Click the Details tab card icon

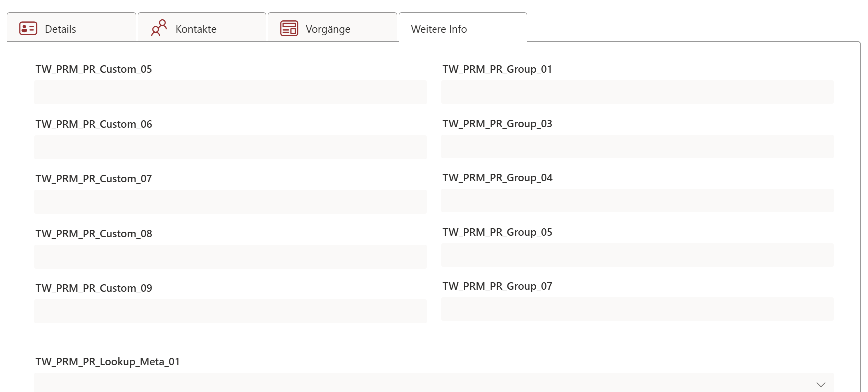pos(28,28)
